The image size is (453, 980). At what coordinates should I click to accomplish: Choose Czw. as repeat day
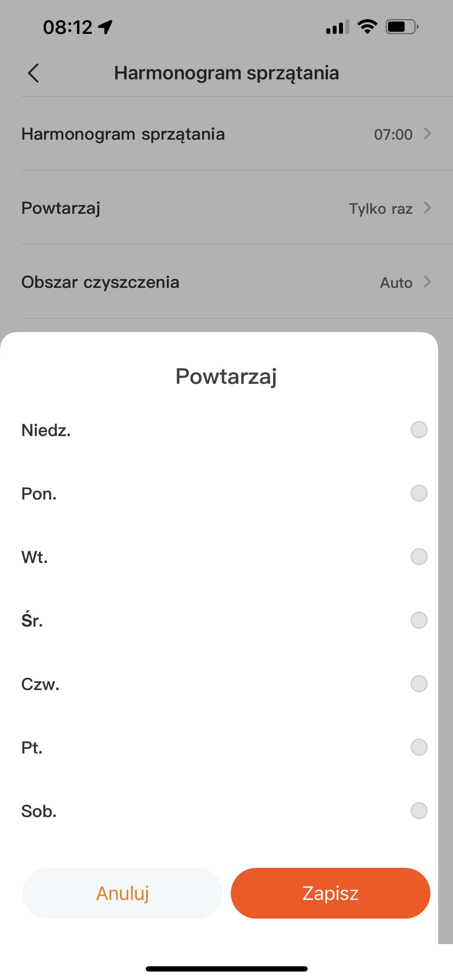(x=419, y=684)
